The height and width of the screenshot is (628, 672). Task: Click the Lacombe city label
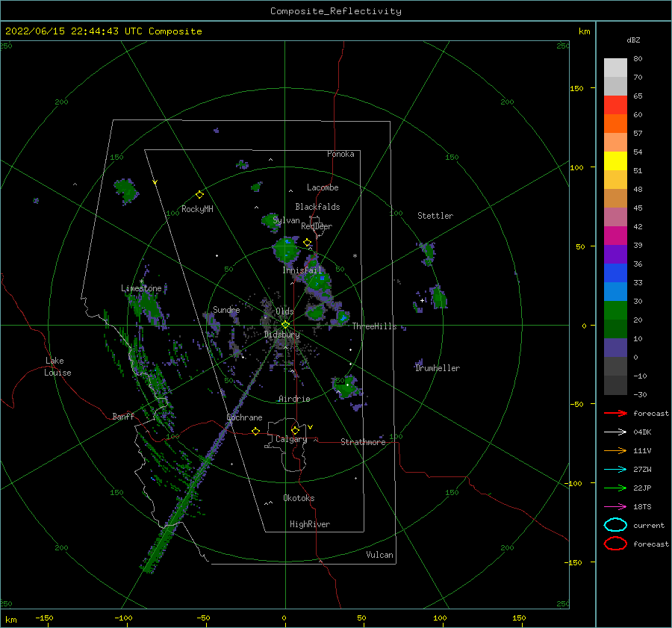click(323, 187)
